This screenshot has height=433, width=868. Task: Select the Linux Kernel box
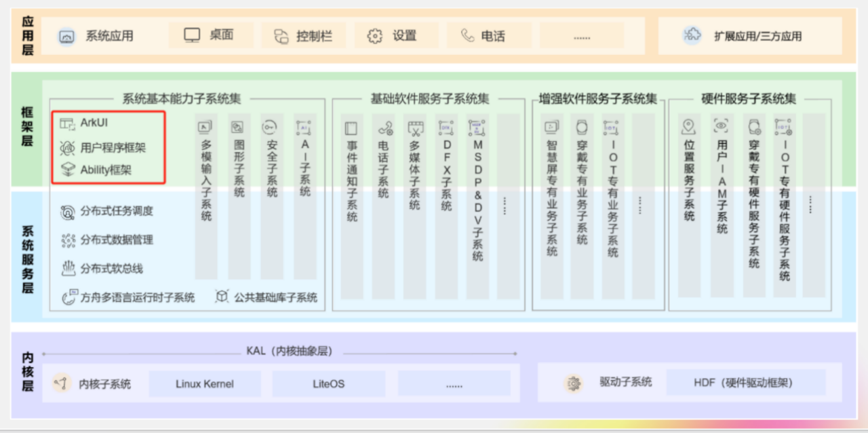tap(204, 383)
